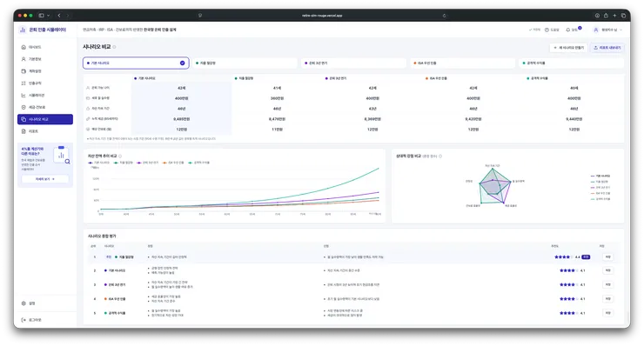The height and width of the screenshot is (346, 644).
Task: Click the save button in the rank 5 row
Action: point(607,313)
